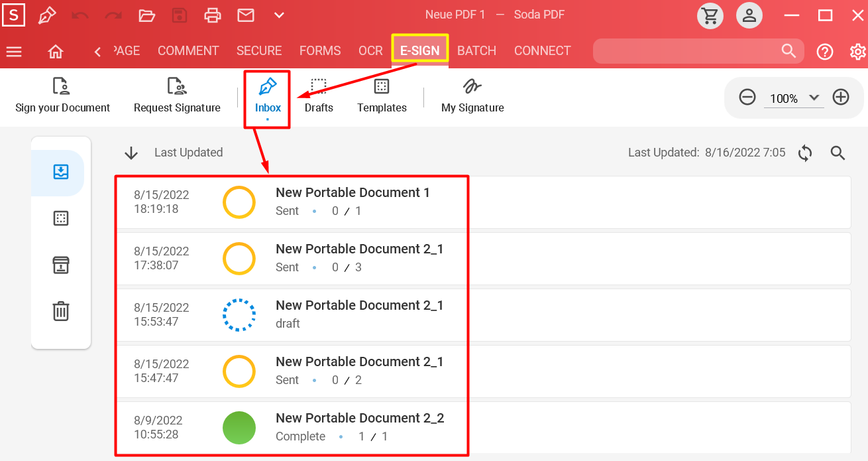Select the E-SIGN tab
868x461 pixels.
(420, 50)
